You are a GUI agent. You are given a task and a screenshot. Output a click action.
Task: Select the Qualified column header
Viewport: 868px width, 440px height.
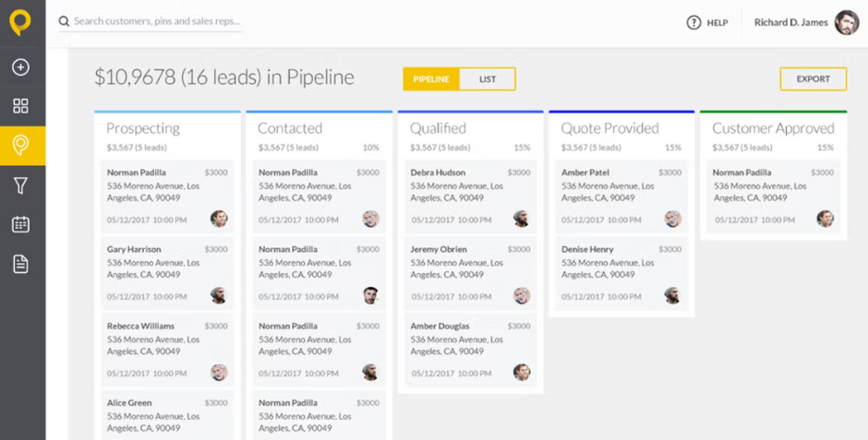coord(438,128)
